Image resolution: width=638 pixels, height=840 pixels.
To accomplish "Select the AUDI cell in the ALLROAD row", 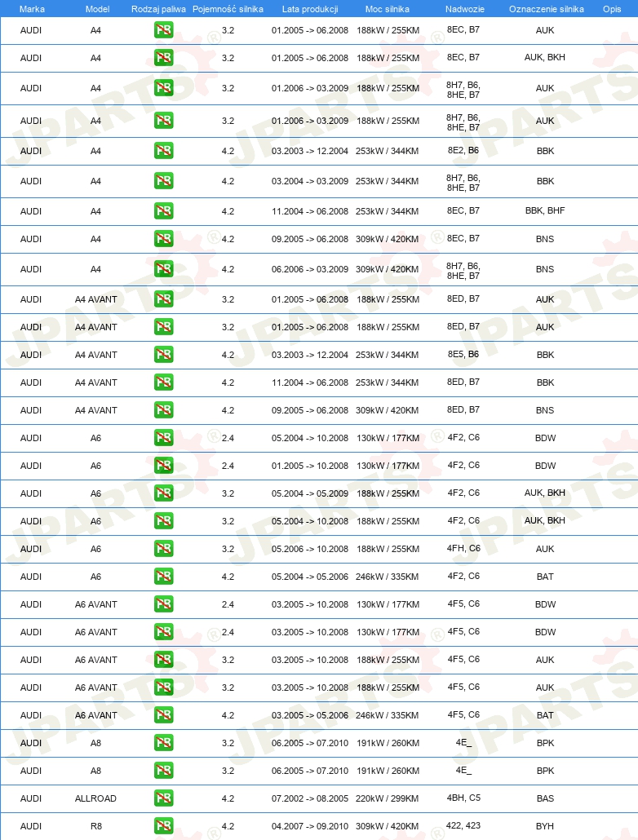I will pyautogui.click(x=30, y=798).
